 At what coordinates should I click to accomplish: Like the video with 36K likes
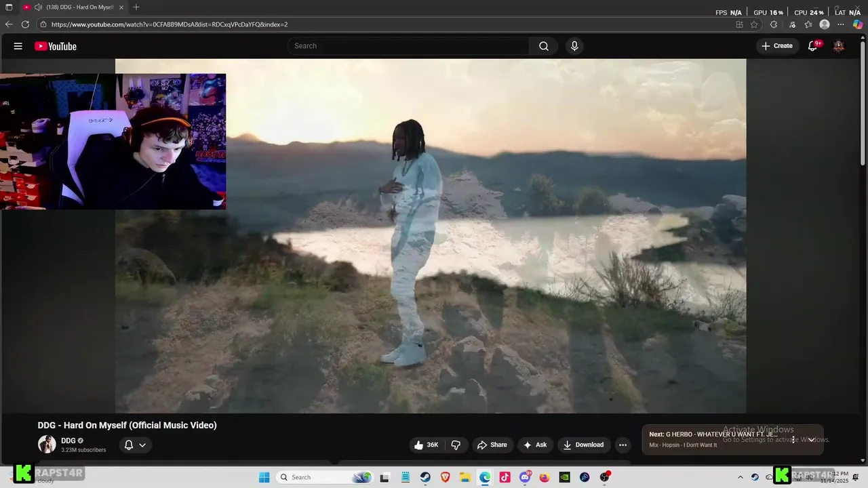click(x=427, y=445)
